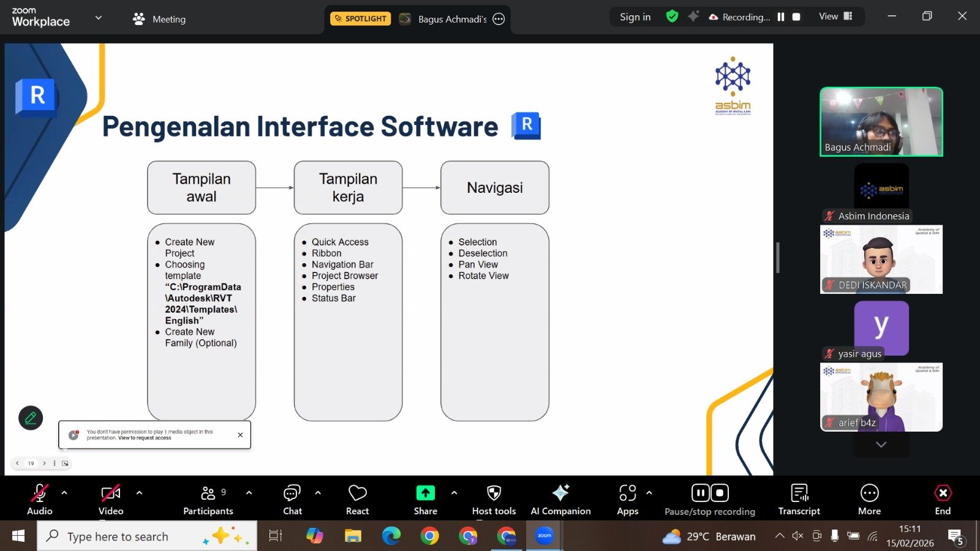Open the Transcript panel

[x=799, y=499]
